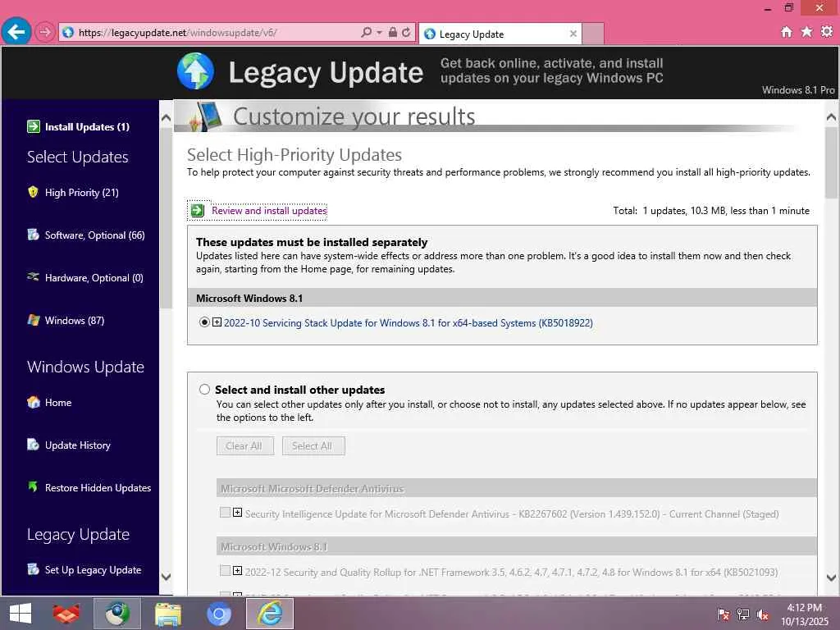Select the 'Select and install other updates' radio

click(x=204, y=389)
